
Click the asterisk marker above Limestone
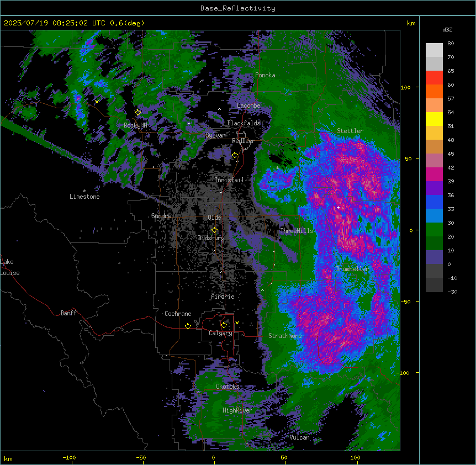coord(84,191)
